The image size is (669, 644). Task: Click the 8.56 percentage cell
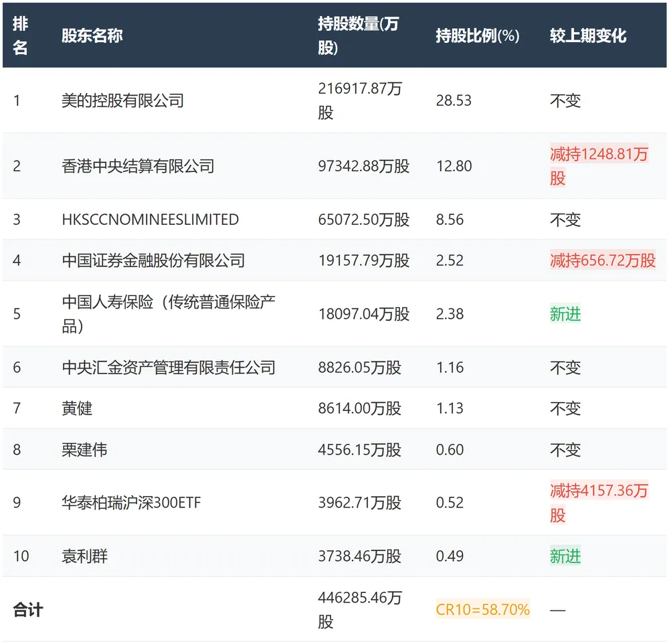pos(450,220)
